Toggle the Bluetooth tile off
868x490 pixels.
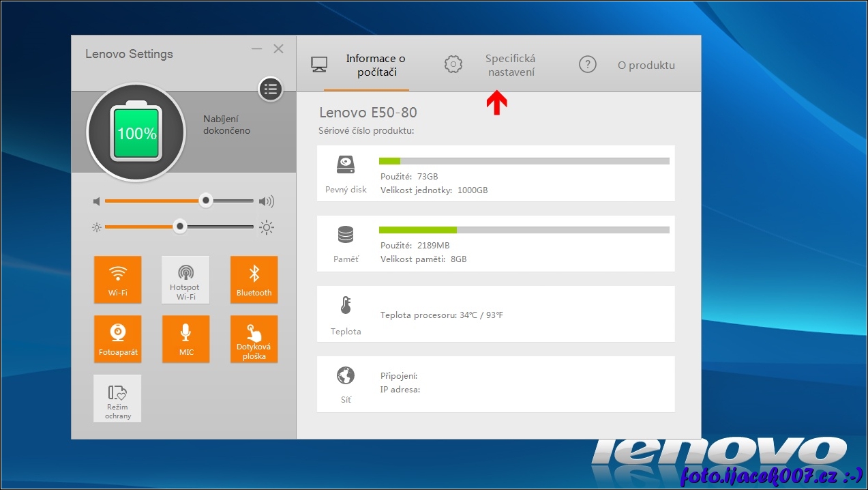pos(254,279)
